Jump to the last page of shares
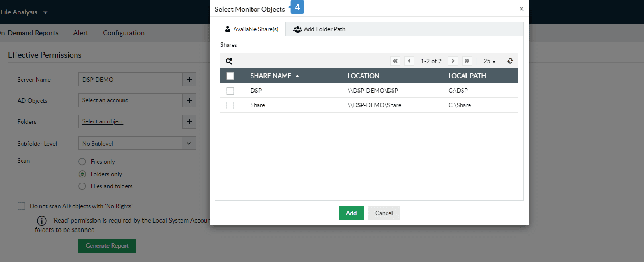The image size is (644, 262). pyautogui.click(x=467, y=61)
